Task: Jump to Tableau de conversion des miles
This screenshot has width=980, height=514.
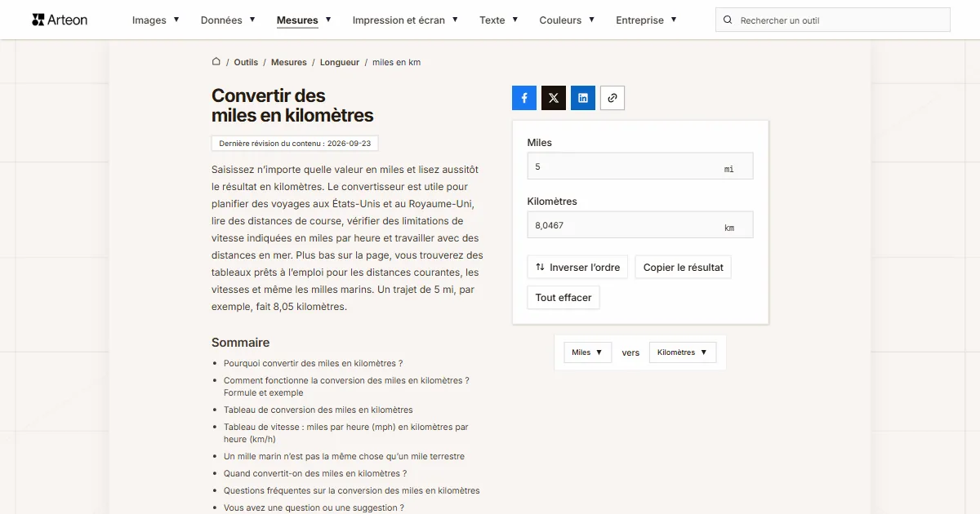Action: point(318,410)
